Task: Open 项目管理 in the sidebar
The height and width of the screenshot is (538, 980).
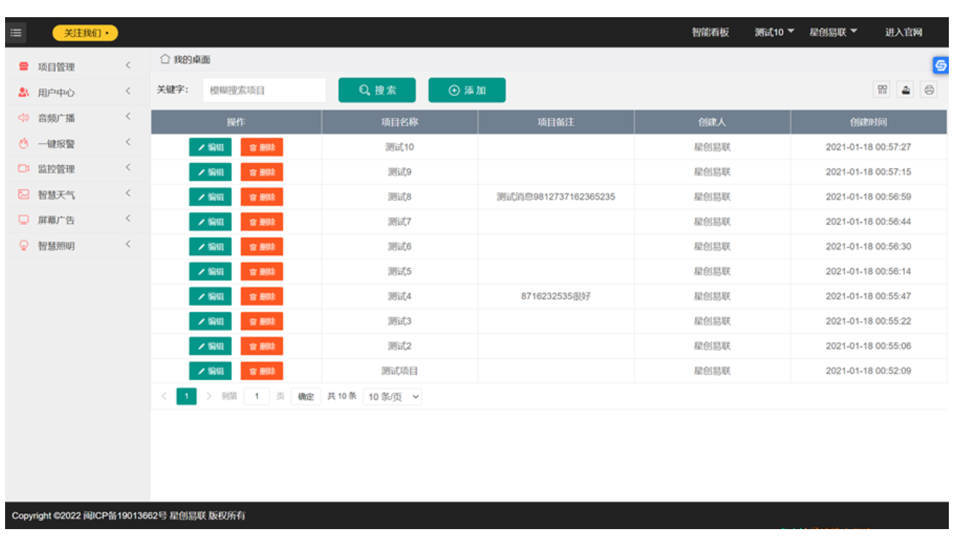Action: tap(56, 67)
